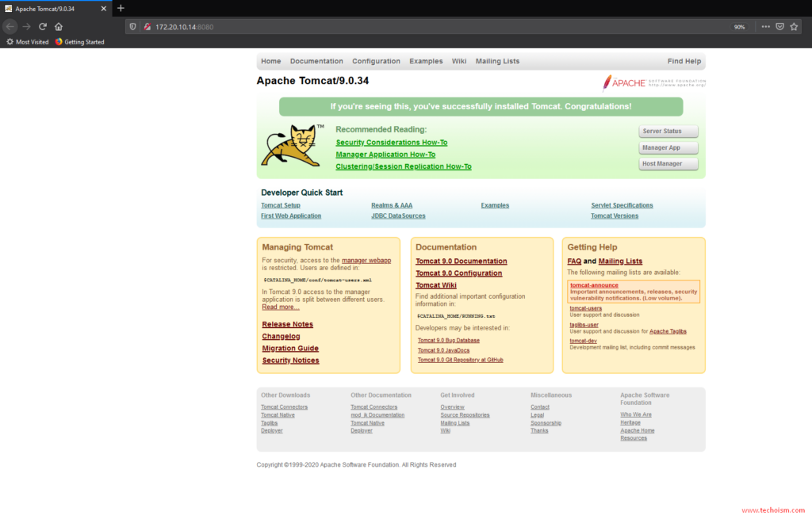The image size is (812, 519).
Task: Bookmark this page with the star
Action: coord(795,26)
